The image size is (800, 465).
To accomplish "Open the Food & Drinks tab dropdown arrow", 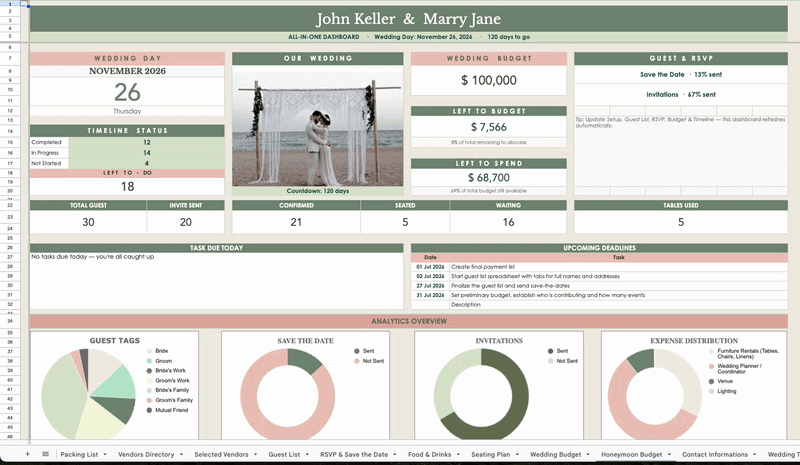I will pos(458,454).
